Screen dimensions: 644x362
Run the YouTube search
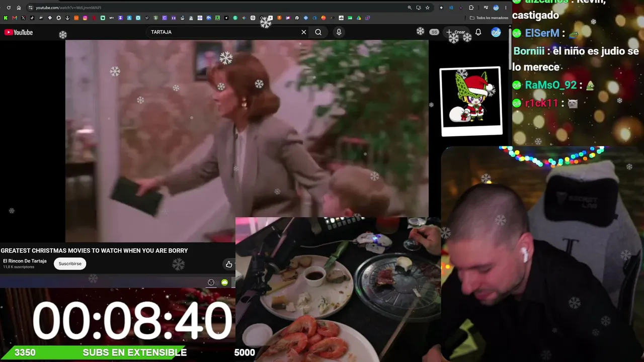tap(318, 32)
